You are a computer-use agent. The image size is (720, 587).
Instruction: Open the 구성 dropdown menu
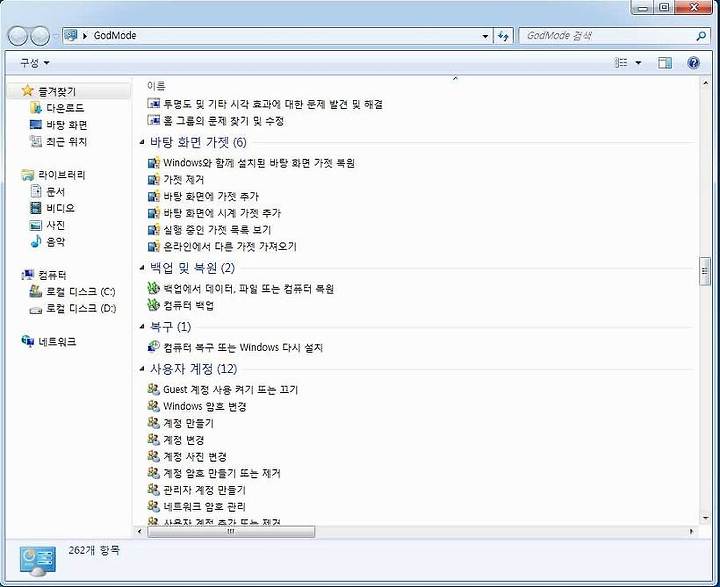tap(34, 62)
